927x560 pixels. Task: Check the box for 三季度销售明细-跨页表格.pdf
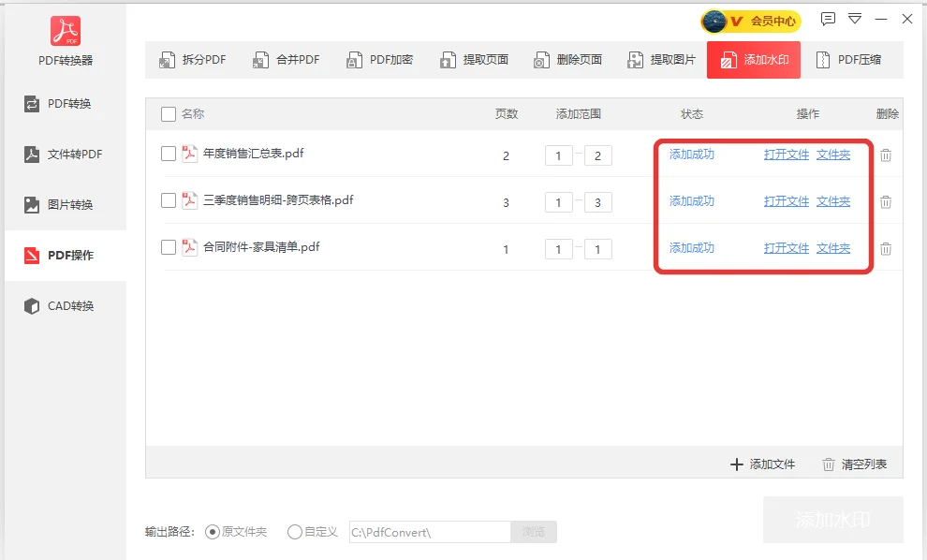[x=169, y=200]
